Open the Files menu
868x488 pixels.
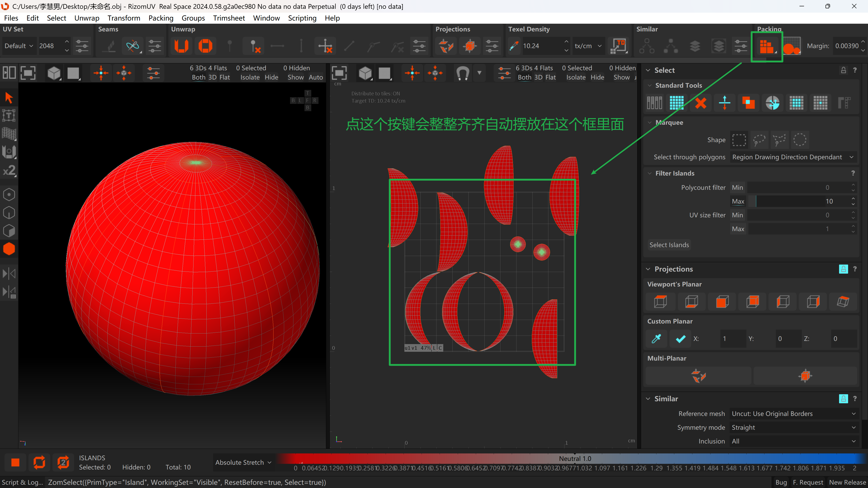click(11, 18)
